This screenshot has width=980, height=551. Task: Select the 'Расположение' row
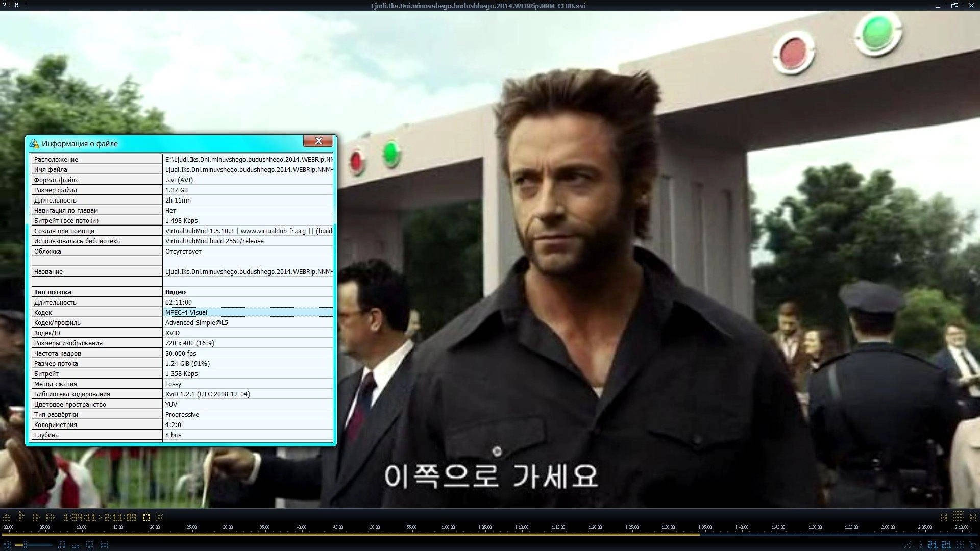click(x=182, y=159)
